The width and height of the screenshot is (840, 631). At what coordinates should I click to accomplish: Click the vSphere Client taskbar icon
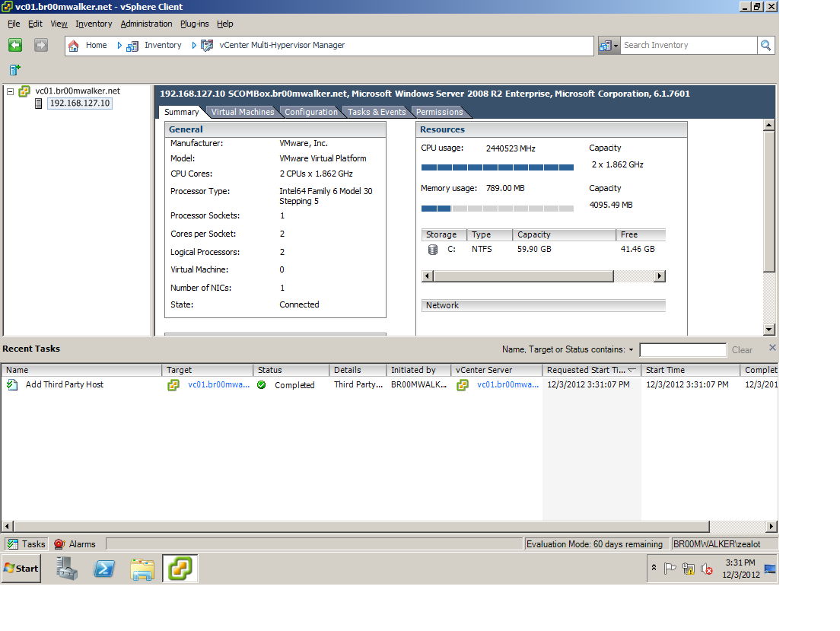[180, 569]
